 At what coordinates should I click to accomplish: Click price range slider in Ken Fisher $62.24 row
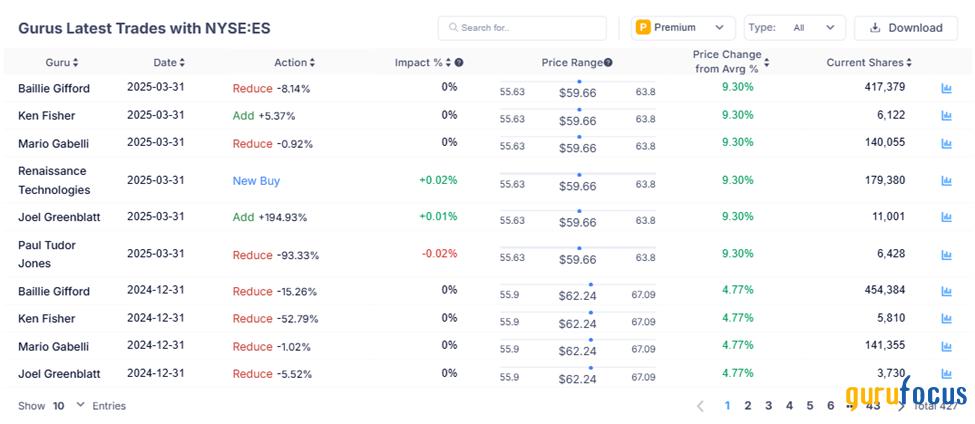[x=578, y=311]
